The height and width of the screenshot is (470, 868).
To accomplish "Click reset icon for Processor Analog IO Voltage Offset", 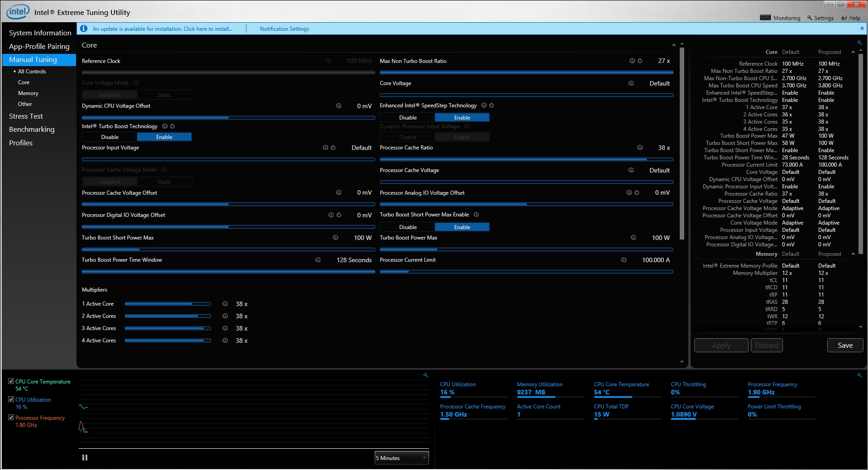I will pyautogui.click(x=637, y=192).
